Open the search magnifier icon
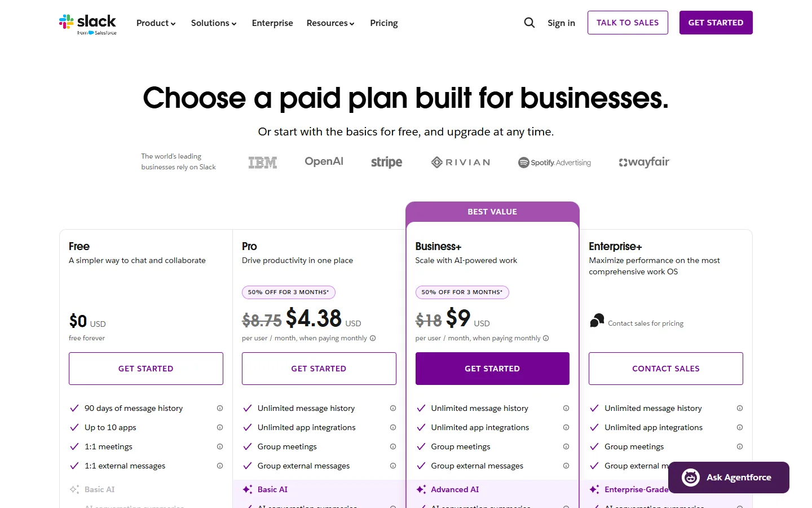 529,23
